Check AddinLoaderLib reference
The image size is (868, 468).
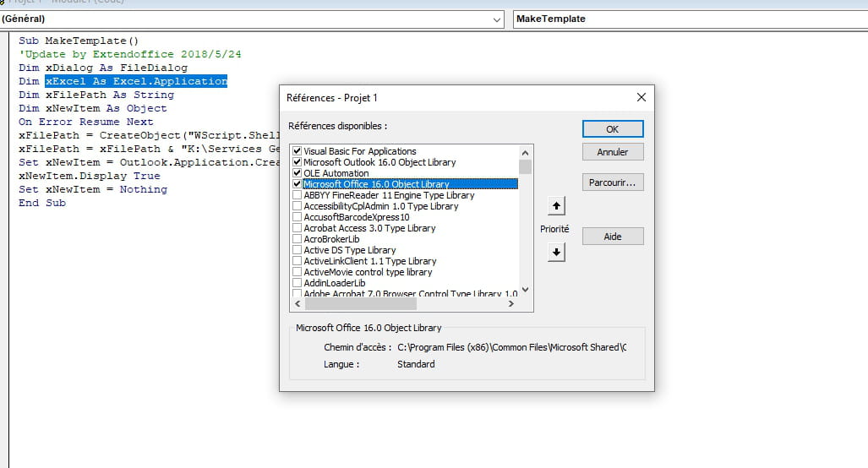[x=298, y=283]
